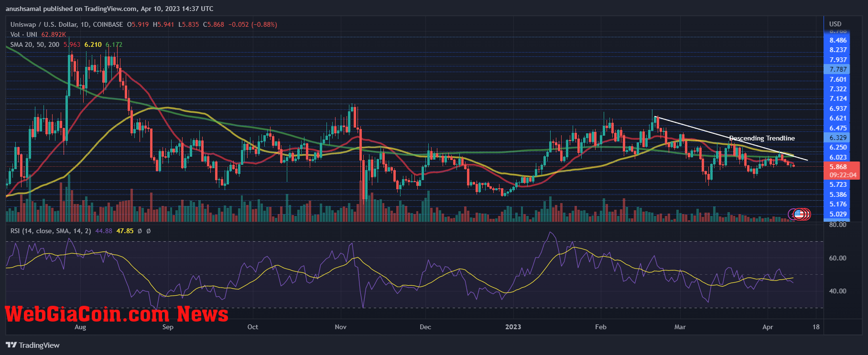The width and height of the screenshot is (868, 355).
Task: Click the Aug label on the time axis
Action: pos(80,327)
